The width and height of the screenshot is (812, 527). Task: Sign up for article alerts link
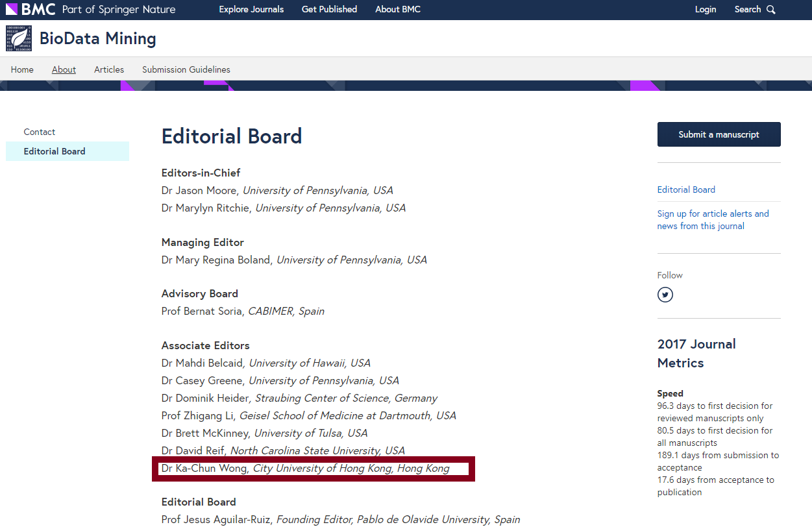pyautogui.click(x=713, y=220)
